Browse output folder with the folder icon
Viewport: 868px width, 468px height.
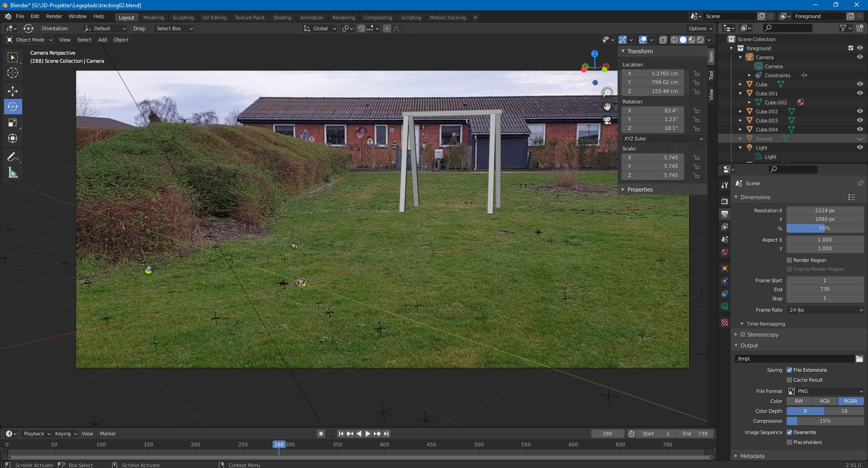[859, 359]
